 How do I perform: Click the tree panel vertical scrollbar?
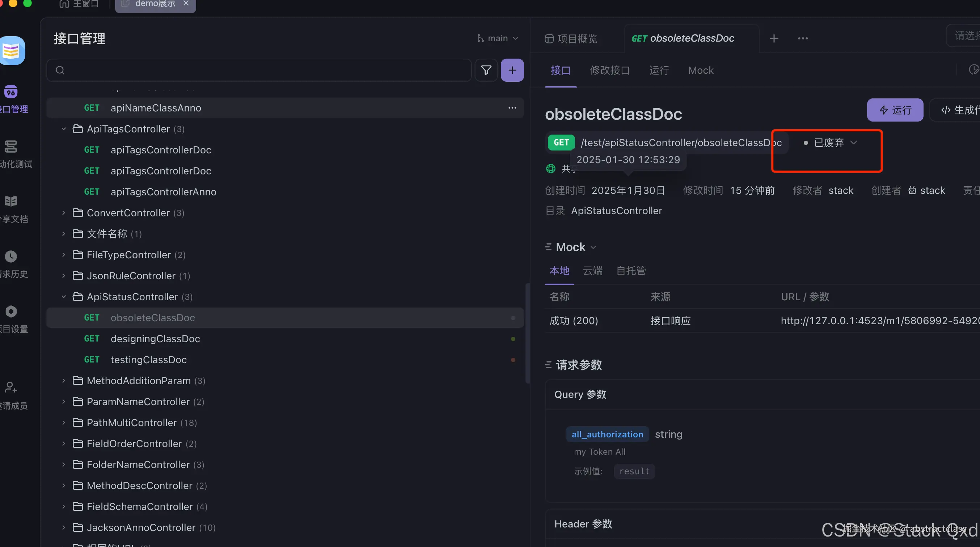pos(527,333)
